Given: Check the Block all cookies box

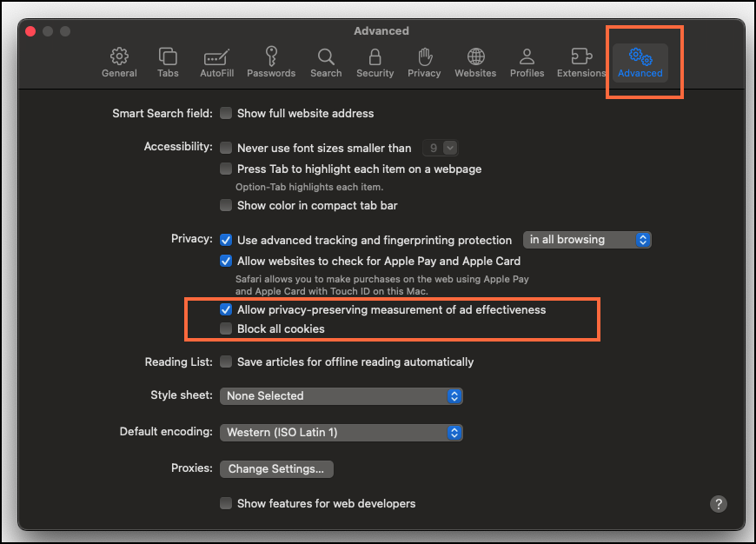Looking at the screenshot, I should point(226,329).
